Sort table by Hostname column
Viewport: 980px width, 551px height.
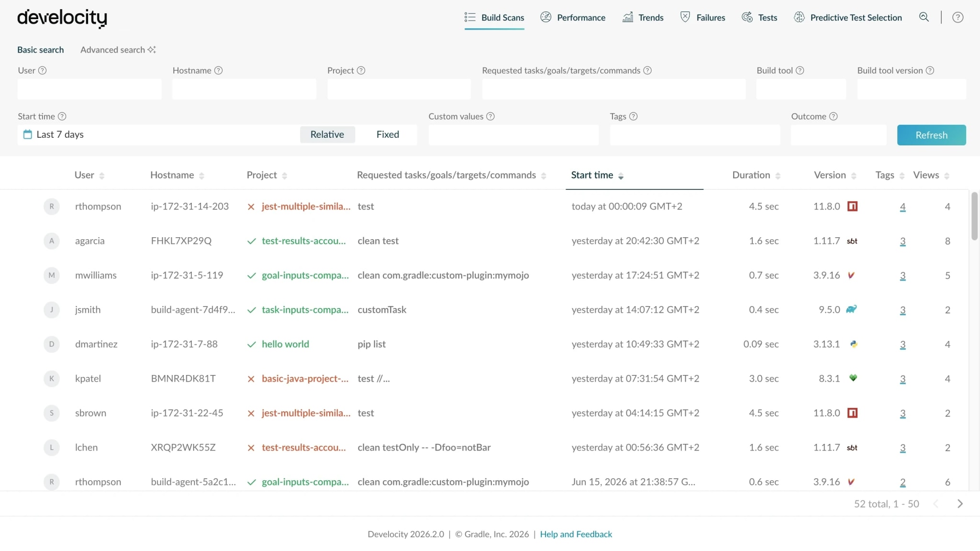click(177, 175)
